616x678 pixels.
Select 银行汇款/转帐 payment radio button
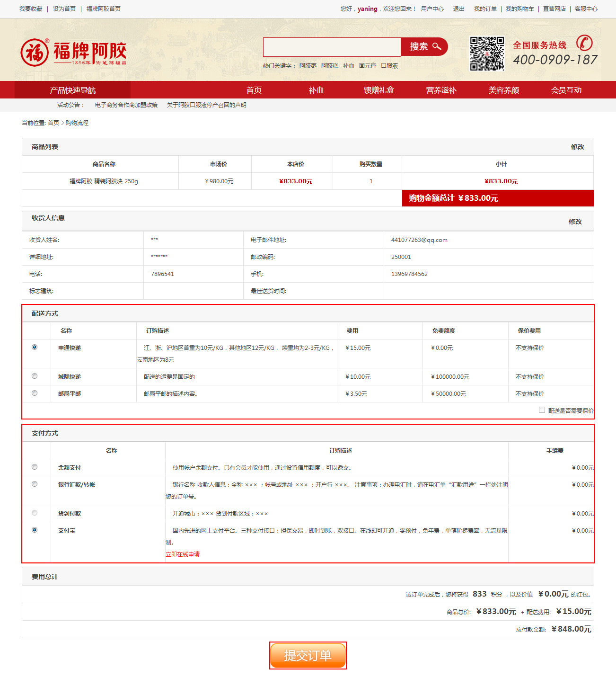tap(35, 484)
